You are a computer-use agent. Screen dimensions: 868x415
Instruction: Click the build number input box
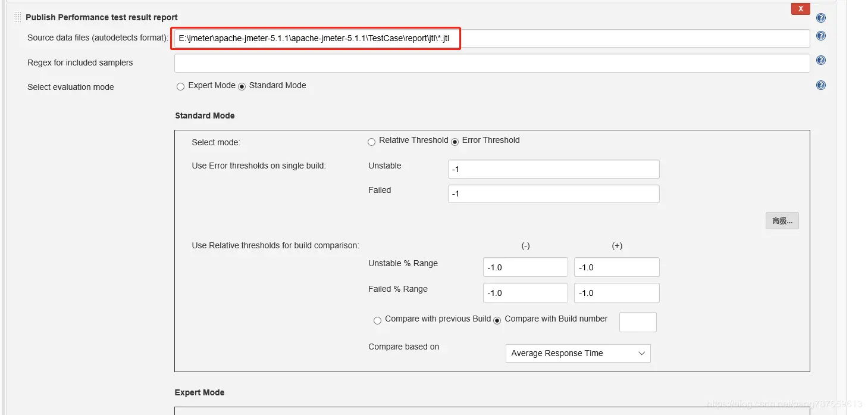click(x=638, y=322)
